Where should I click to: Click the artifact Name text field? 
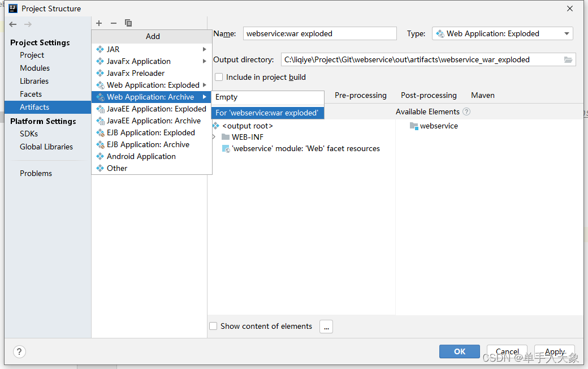tap(319, 34)
